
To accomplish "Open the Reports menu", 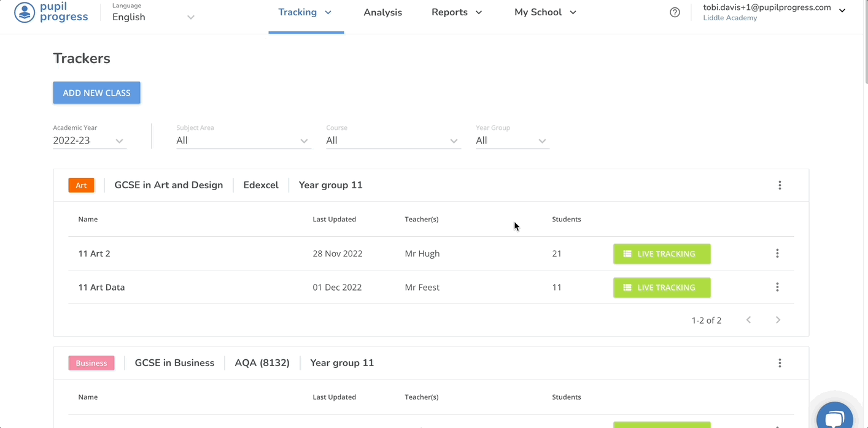I will coord(457,12).
